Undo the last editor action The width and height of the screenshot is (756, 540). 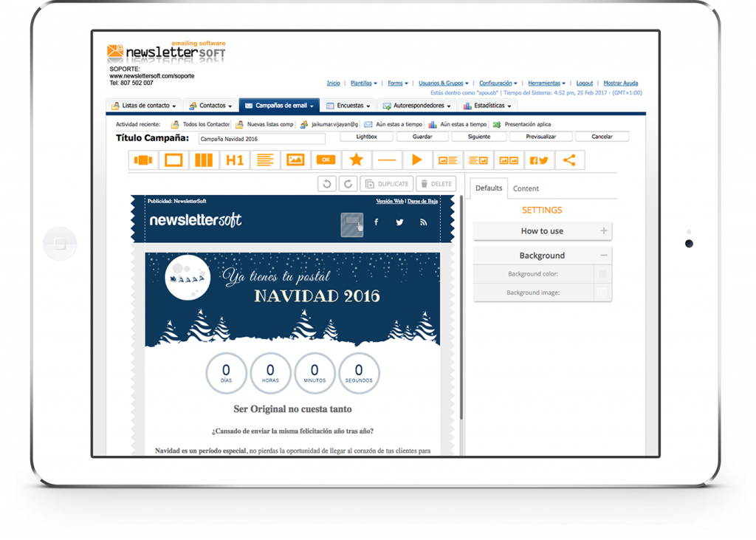[327, 184]
